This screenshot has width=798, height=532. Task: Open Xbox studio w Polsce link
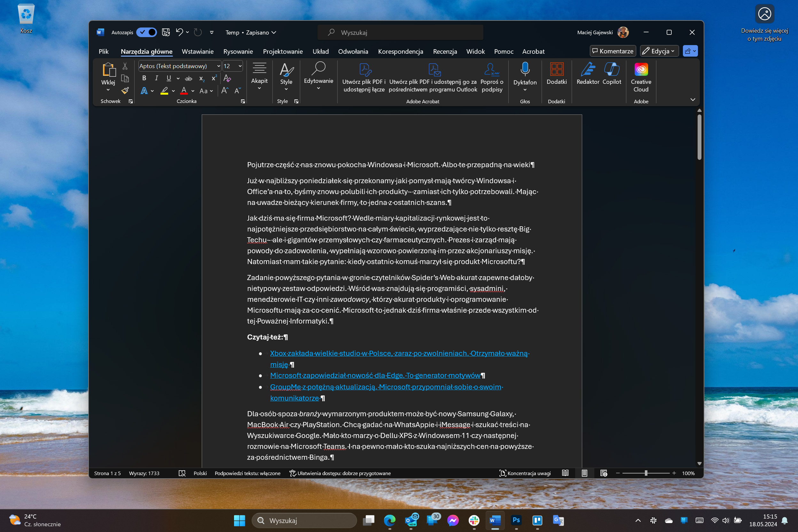pyautogui.click(x=400, y=359)
